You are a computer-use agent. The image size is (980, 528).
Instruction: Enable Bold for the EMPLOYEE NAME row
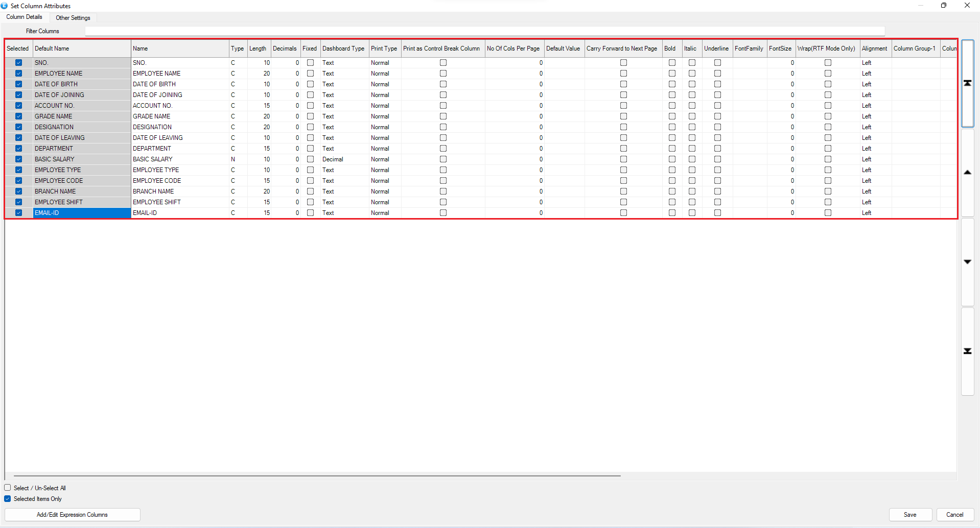(x=672, y=74)
